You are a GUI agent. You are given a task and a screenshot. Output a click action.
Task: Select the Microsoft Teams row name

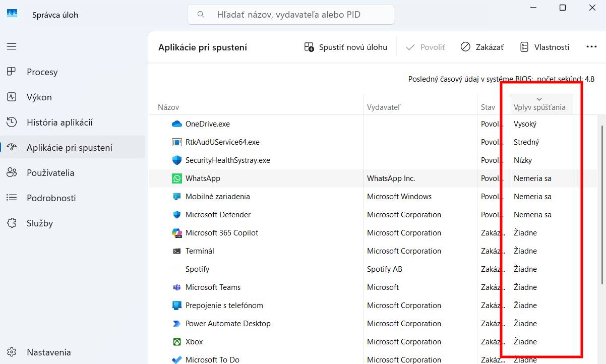(213, 287)
